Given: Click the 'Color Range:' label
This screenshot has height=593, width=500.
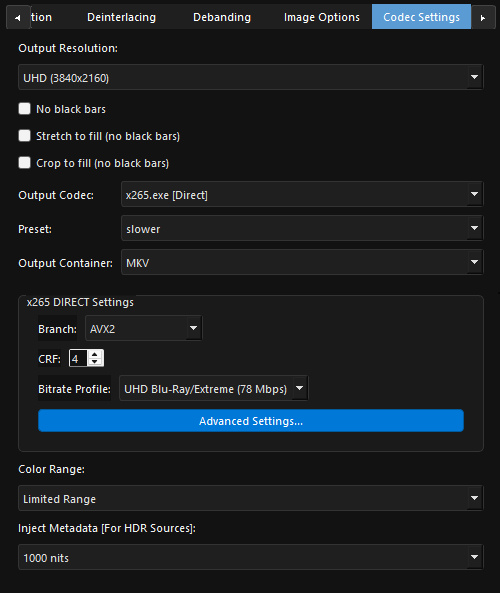Looking at the screenshot, I should click(51, 469).
